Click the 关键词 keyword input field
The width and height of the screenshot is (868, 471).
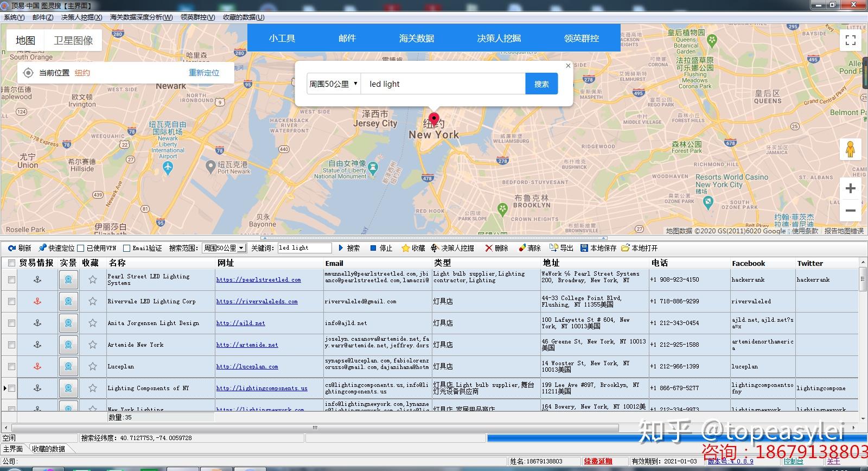pos(304,248)
